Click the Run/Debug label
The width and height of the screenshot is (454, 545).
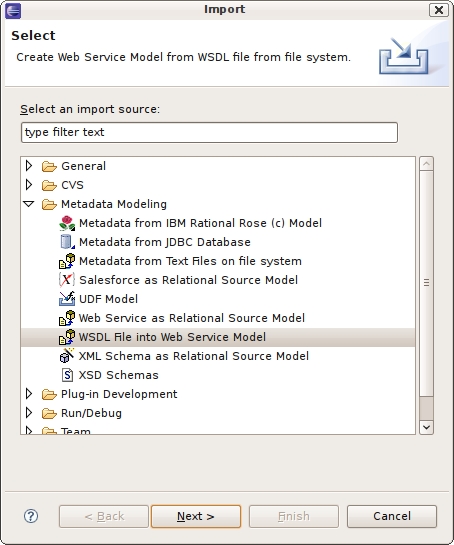tap(91, 413)
